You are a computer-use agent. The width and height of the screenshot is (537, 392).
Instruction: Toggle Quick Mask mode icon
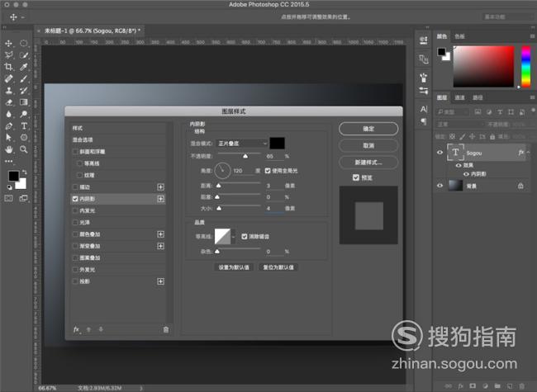(x=8, y=198)
